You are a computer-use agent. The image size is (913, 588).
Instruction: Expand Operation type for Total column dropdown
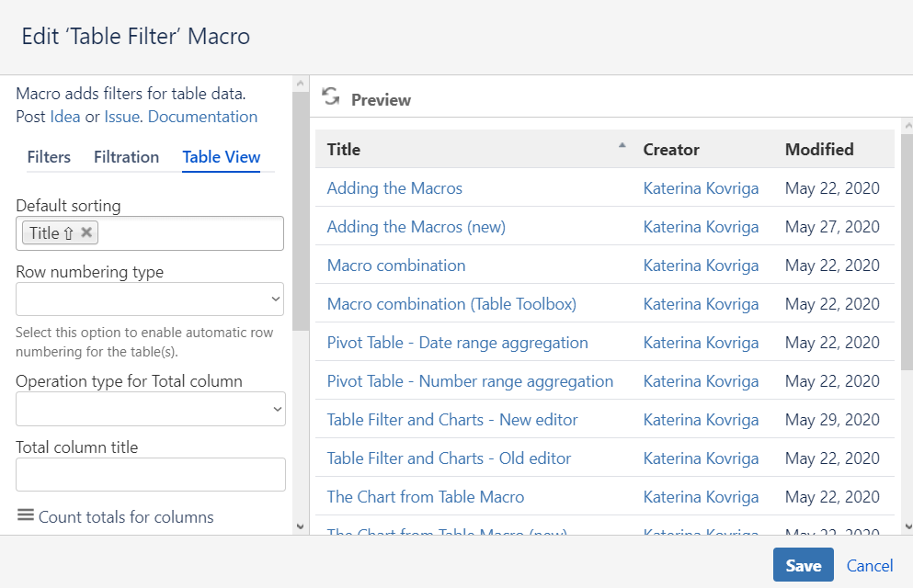[x=151, y=409]
